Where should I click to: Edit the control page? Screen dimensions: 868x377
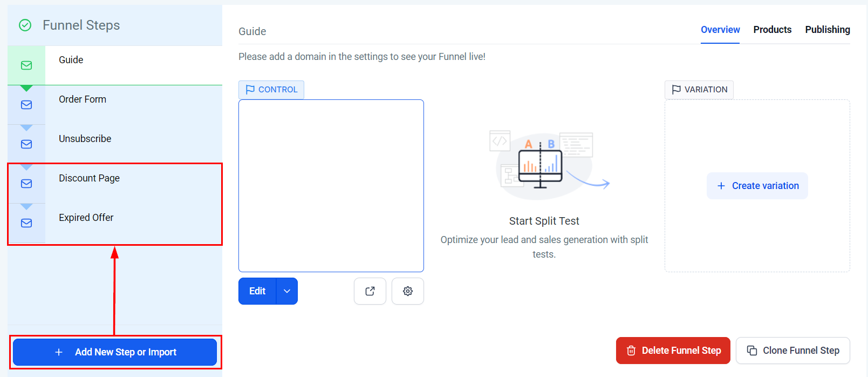[x=257, y=291]
